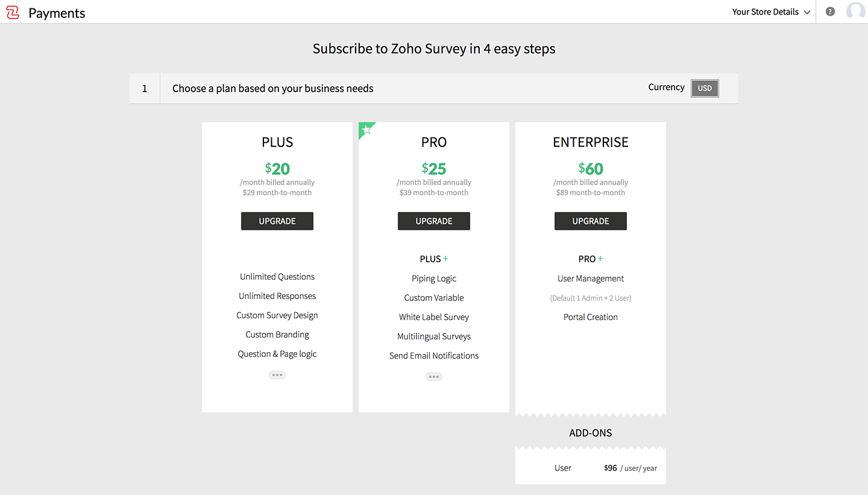Click the White Label Survey feature

point(434,317)
